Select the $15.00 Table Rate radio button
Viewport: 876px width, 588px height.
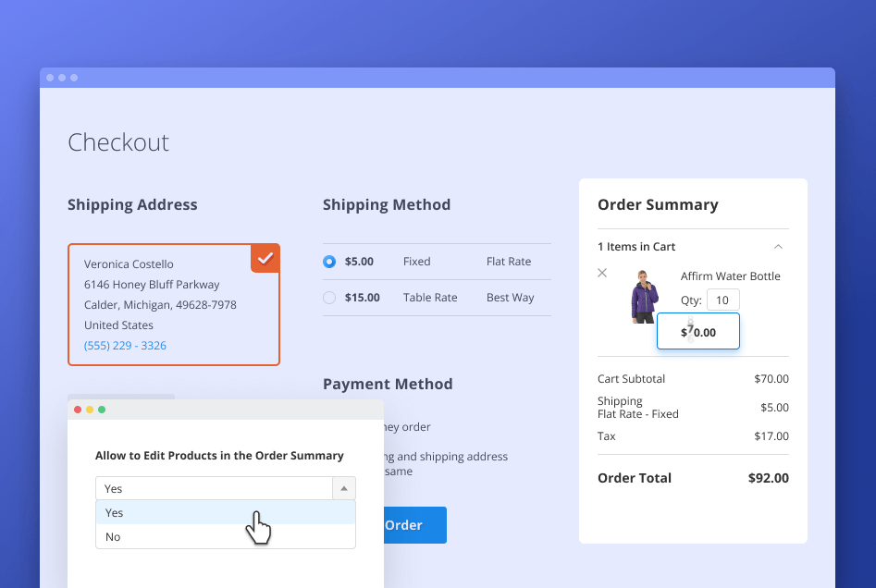(329, 297)
